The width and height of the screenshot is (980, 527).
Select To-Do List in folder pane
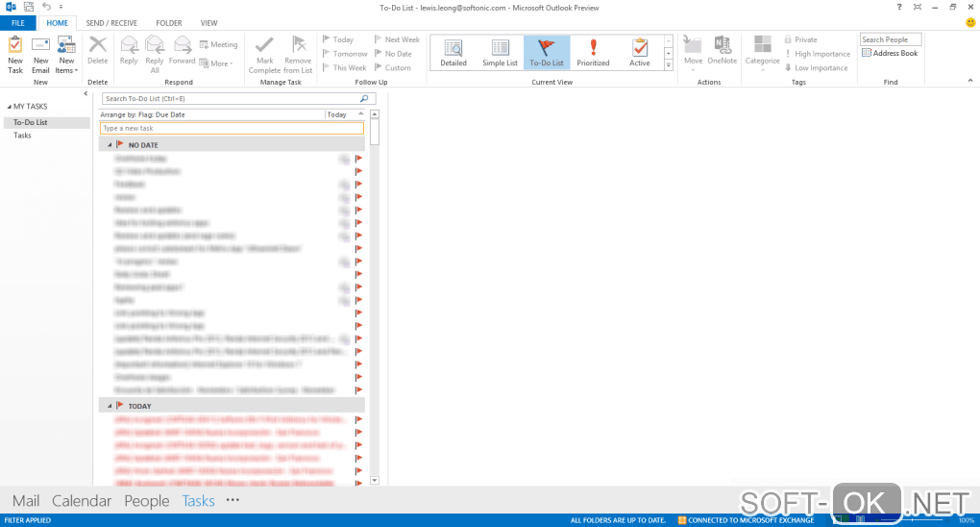pos(47,122)
